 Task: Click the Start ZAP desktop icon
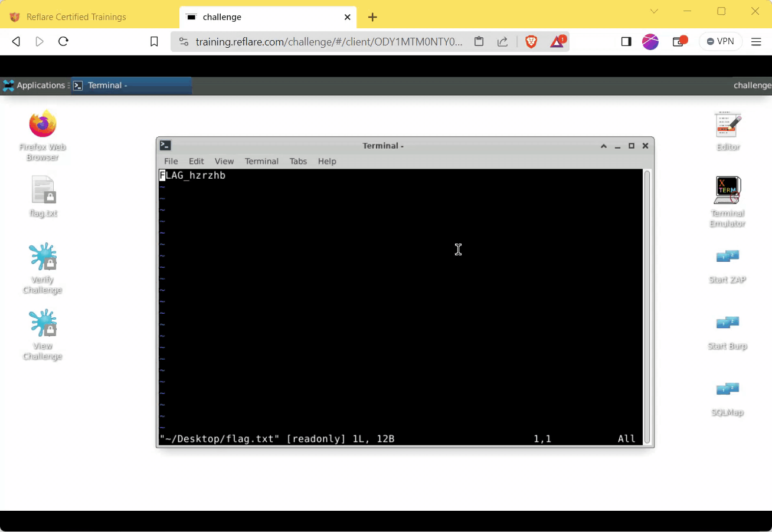tap(728, 265)
